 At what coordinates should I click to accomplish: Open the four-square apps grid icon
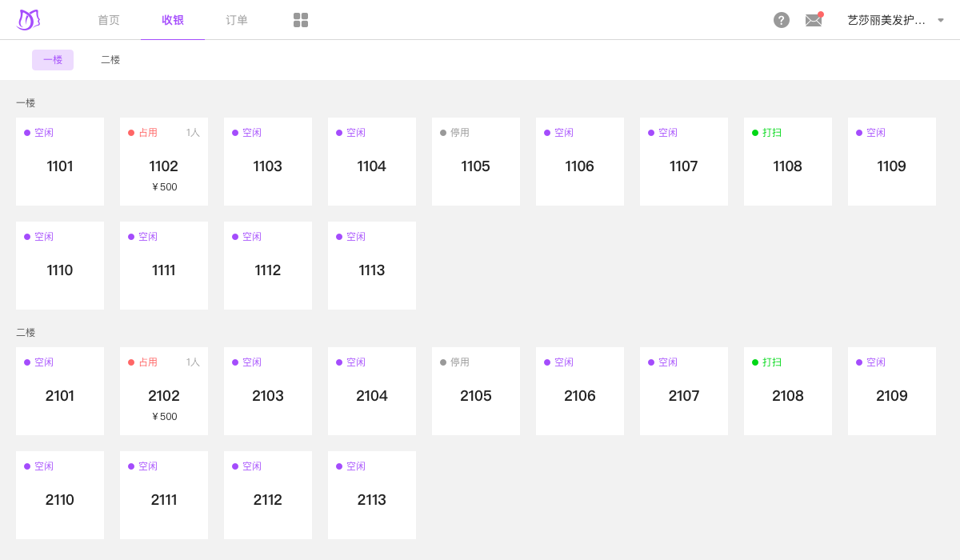coord(301,20)
